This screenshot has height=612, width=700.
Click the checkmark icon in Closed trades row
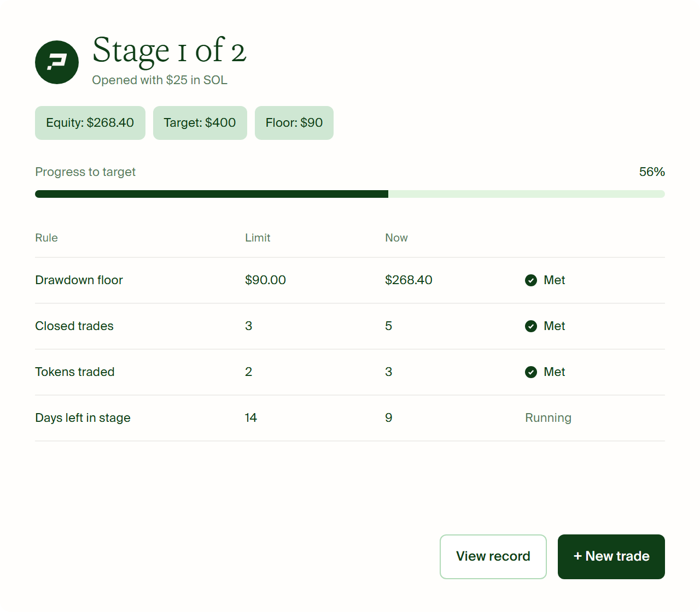[531, 326]
